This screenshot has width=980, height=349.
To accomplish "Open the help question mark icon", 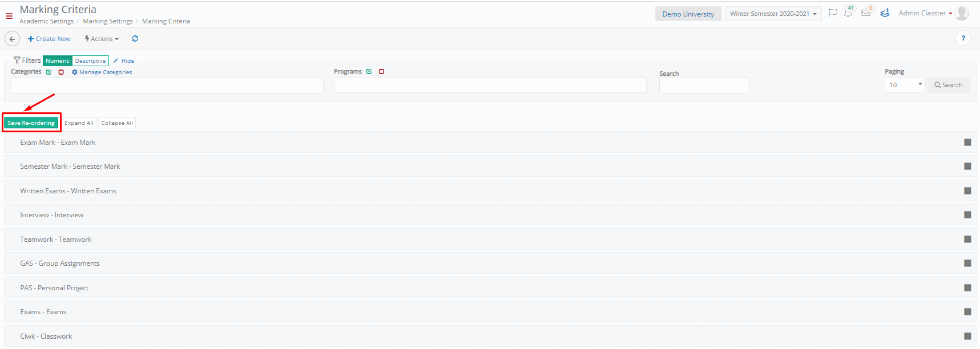I will [963, 38].
